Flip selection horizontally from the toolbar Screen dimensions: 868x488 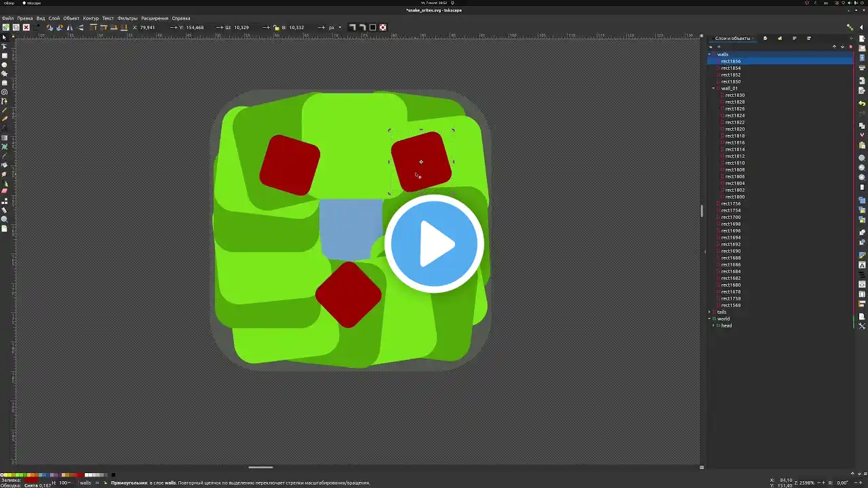[70, 28]
